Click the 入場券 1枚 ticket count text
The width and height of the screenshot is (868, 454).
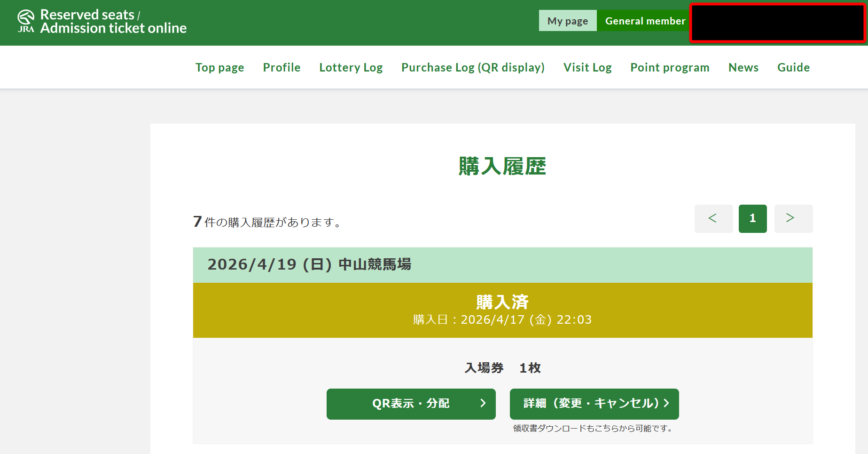503,368
